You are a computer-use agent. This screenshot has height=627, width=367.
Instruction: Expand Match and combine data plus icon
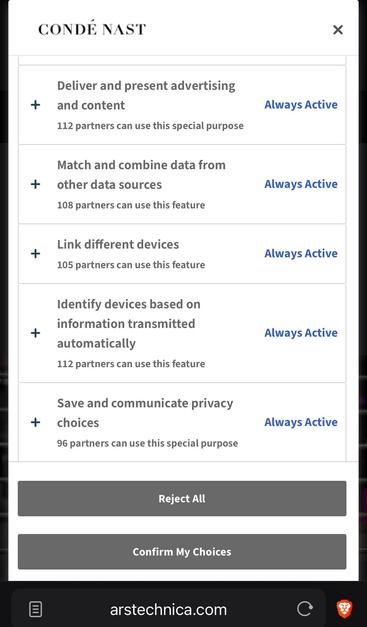pyautogui.click(x=36, y=184)
